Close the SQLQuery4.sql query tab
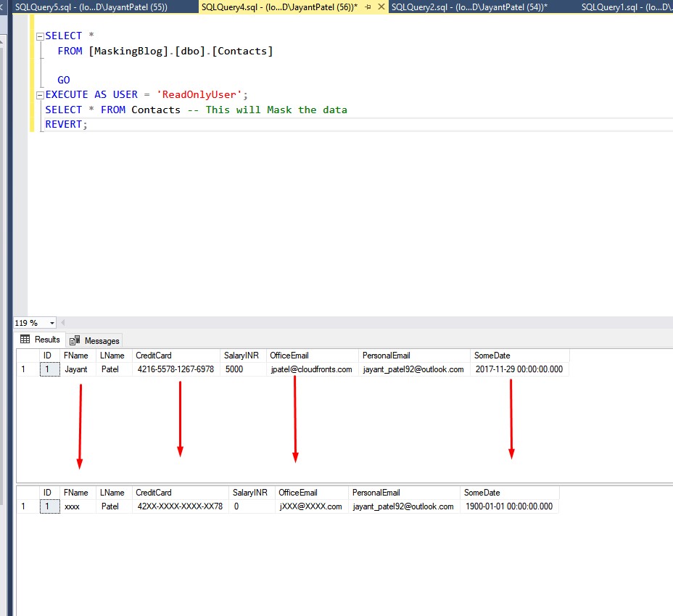Screen dimensions: 673x616 pos(381,7)
